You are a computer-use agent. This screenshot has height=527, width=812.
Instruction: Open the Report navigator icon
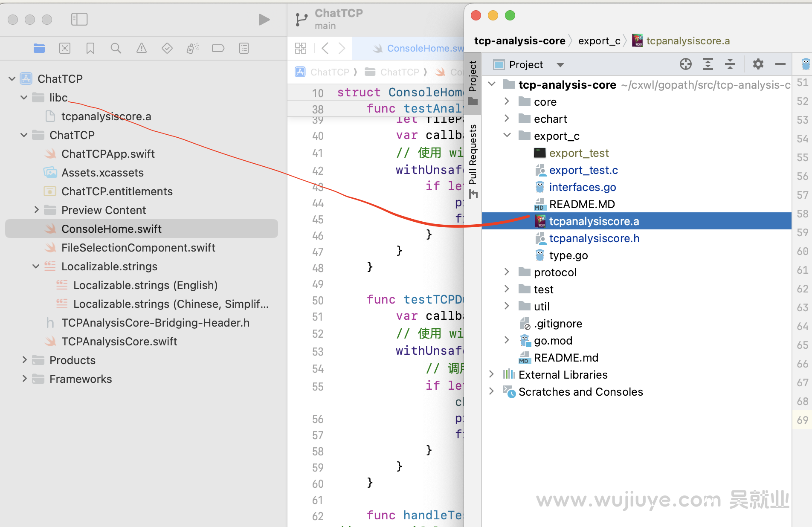point(244,48)
